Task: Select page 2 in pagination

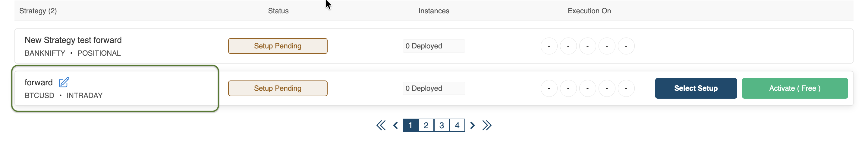Action: point(426,126)
